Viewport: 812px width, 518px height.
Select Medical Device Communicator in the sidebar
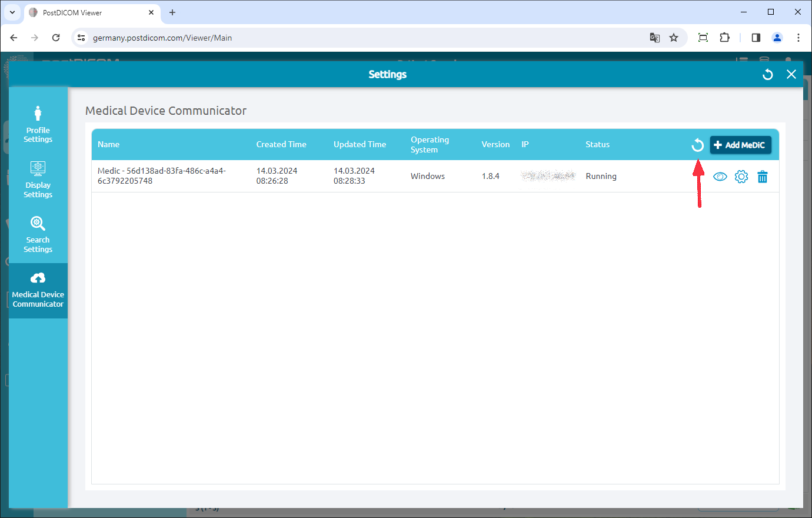[x=38, y=290]
